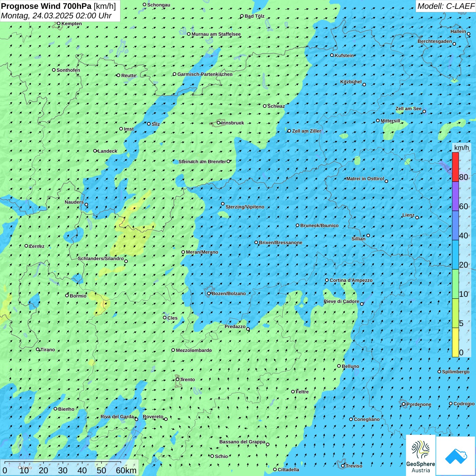The width and height of the screenshot is (476, 476).
Task: Click the Belluno city marker
Action: point(339,366)
